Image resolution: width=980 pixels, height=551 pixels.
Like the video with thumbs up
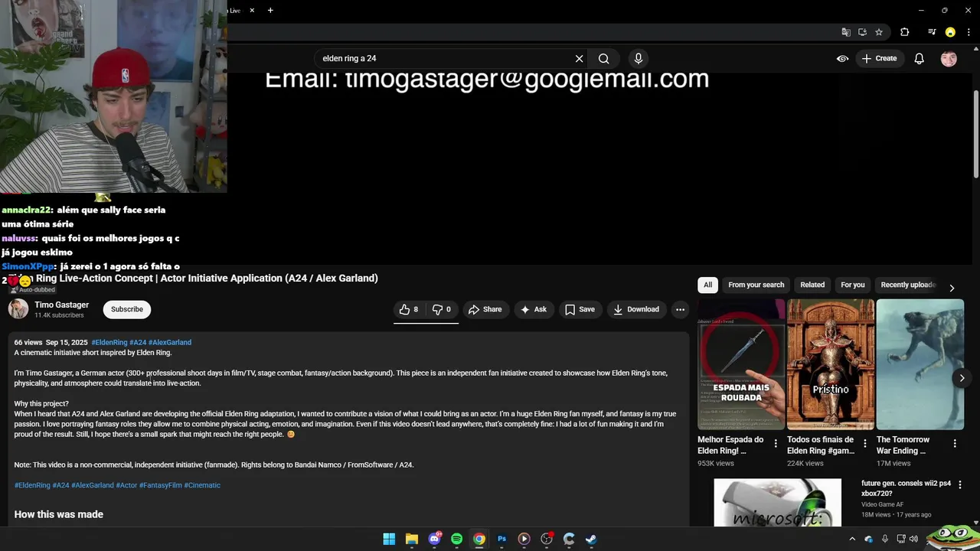tap(409, 309)
